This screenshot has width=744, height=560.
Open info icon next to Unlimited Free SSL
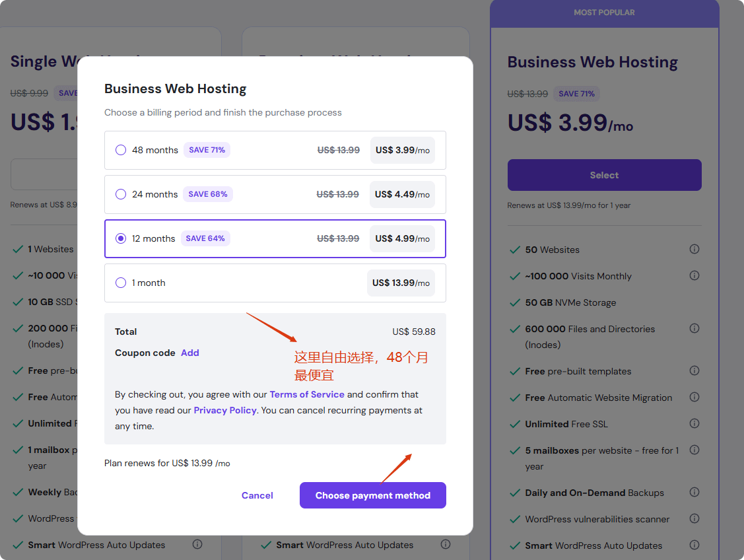click(694, 423)
